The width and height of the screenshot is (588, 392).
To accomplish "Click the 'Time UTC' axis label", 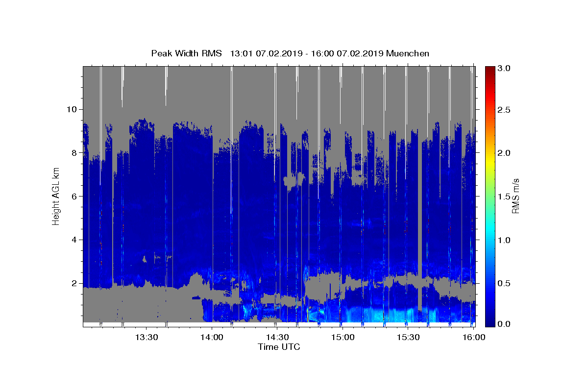I will click(x=279, y=347).
